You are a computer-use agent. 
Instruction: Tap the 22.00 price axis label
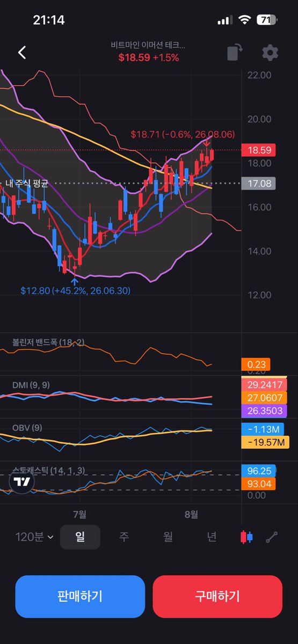[x=259, y=75]
